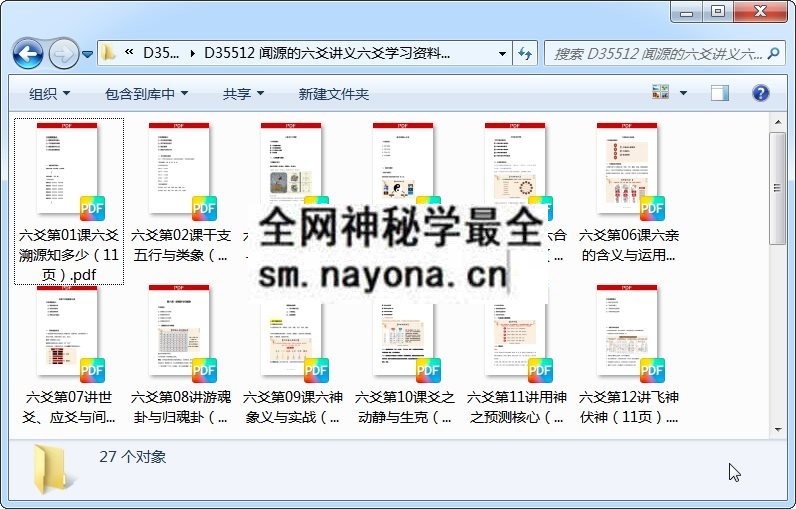Click file name 六爻第10课爻之动静与生克
The width and height of the screenshot is (796, 509).
405,408
